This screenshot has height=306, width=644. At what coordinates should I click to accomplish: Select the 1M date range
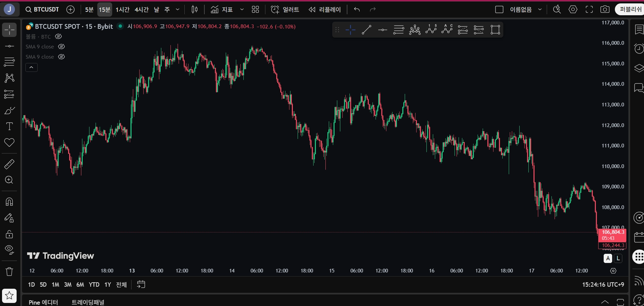coord(55,285)
